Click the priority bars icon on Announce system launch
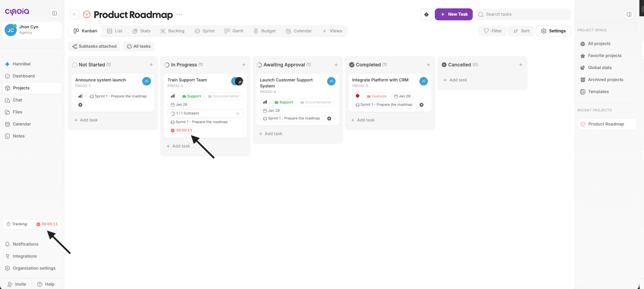The height and width of the screenshot is (289, 644). click(x=80, y=96)
